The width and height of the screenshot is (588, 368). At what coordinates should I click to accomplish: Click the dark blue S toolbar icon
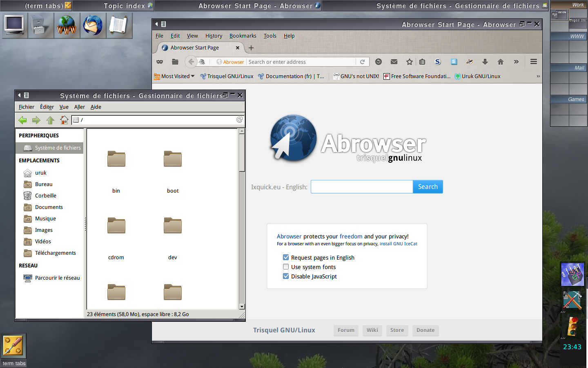tap(438, 62)
